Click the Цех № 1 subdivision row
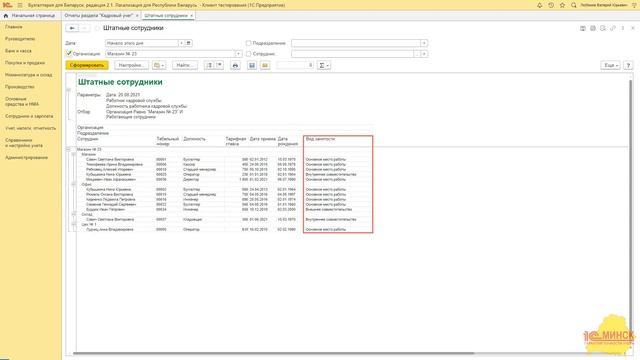640x360 pixels. click(89, 224)
